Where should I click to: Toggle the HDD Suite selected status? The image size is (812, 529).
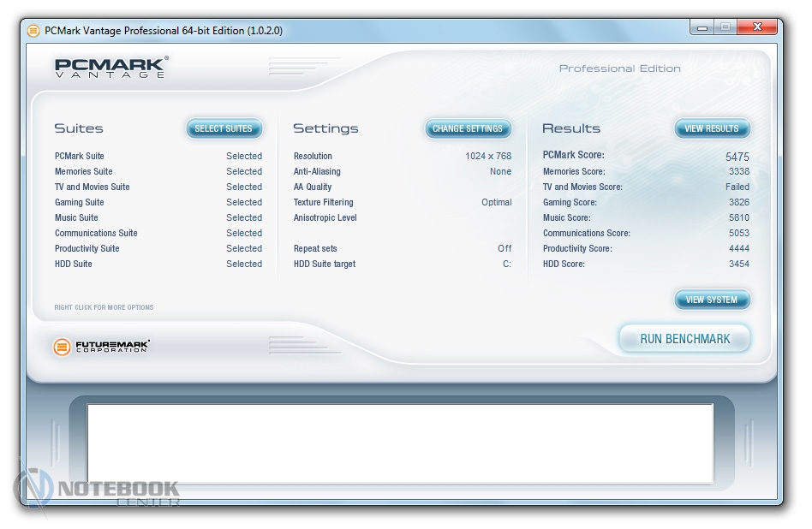[x=243, y=264]
